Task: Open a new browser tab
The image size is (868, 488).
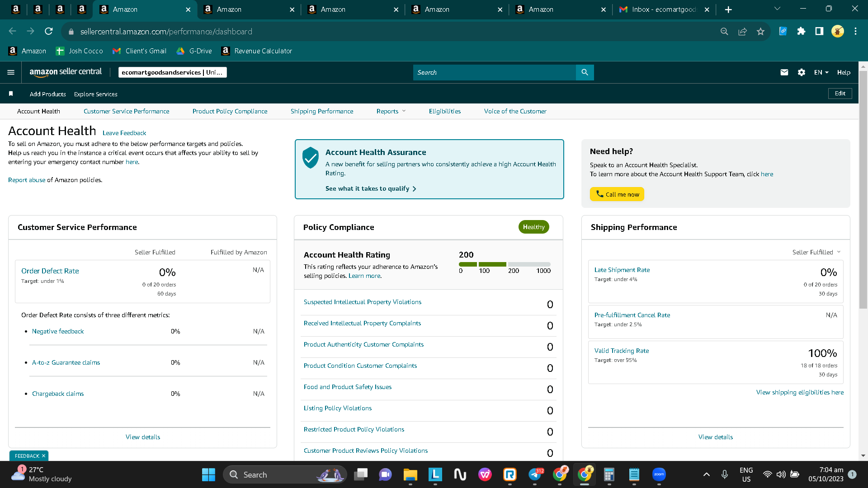Action: click(x=728, y=9)
